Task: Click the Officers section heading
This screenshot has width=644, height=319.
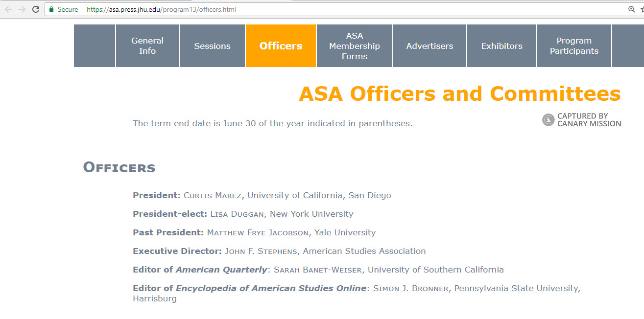Action: 119,167
